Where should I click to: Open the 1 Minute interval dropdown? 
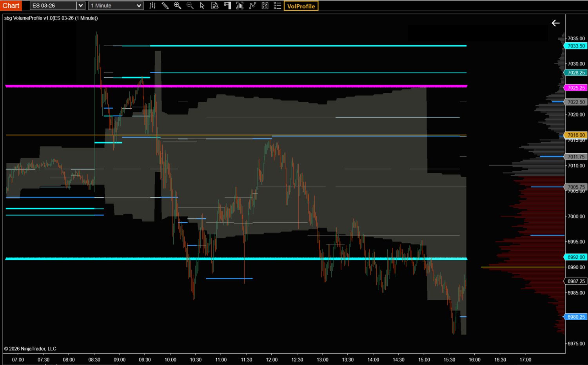[116, 5]
